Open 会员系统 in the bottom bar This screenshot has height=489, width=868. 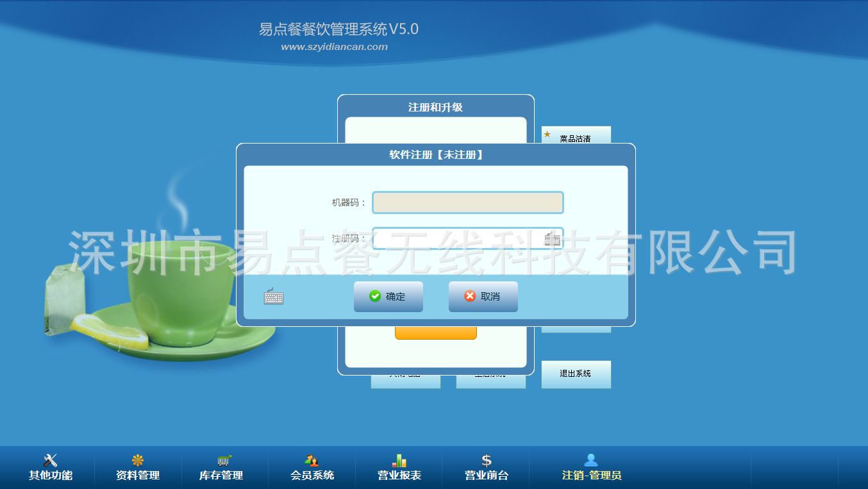click(x=312, y=468)
